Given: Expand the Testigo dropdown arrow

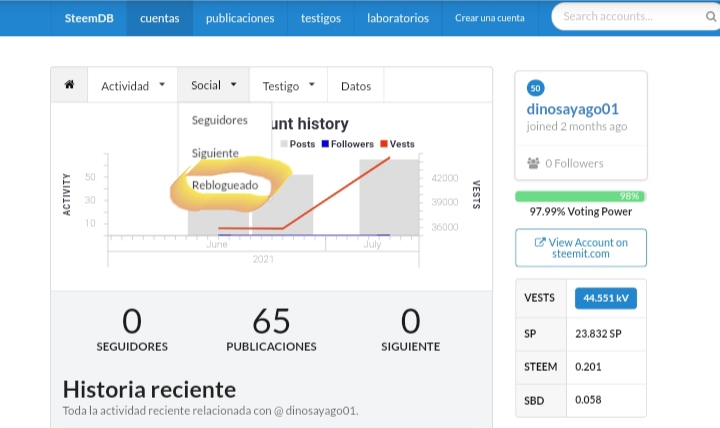Looking at the screenshot, I should click(x=311, y=84).
